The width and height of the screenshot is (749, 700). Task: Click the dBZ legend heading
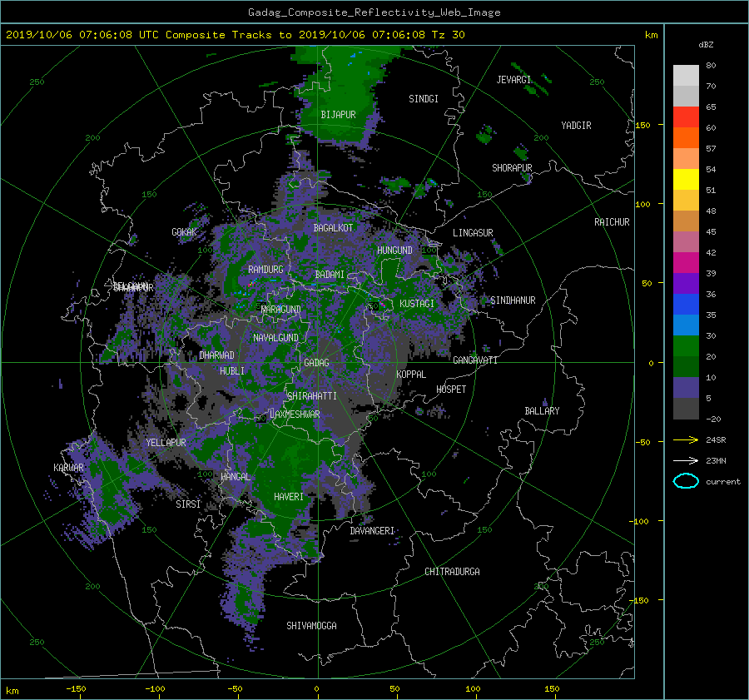[x=706, y=45]
